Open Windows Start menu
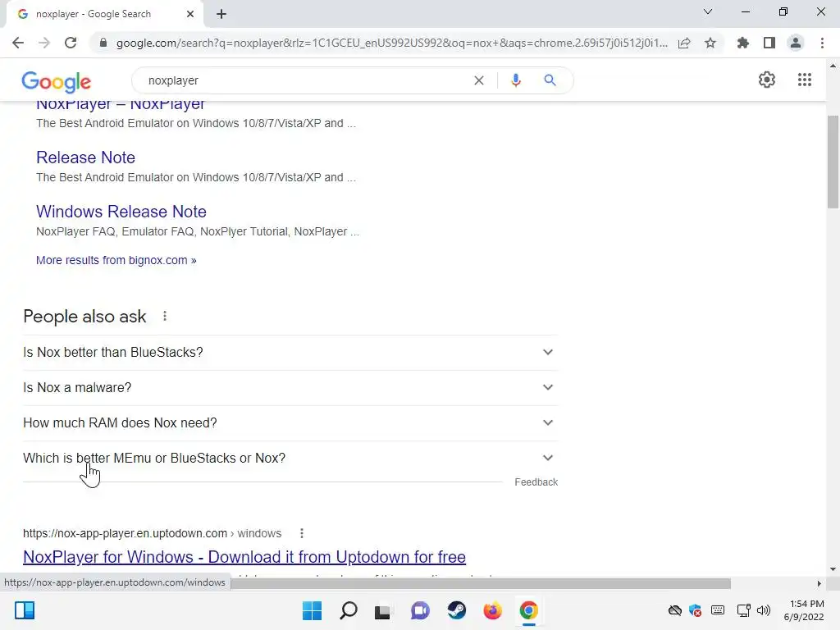The image size is (840, 630). click(x=312, y=610)
